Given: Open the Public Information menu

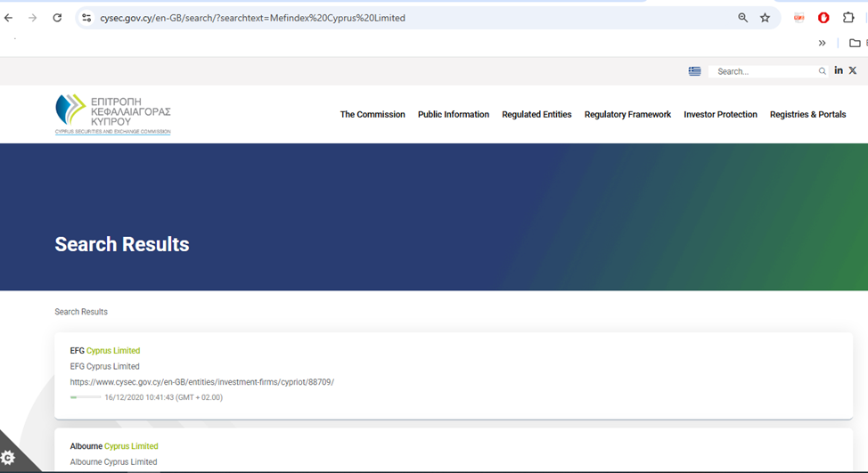Looking at the screenshot, I should (x=454, y=115).
